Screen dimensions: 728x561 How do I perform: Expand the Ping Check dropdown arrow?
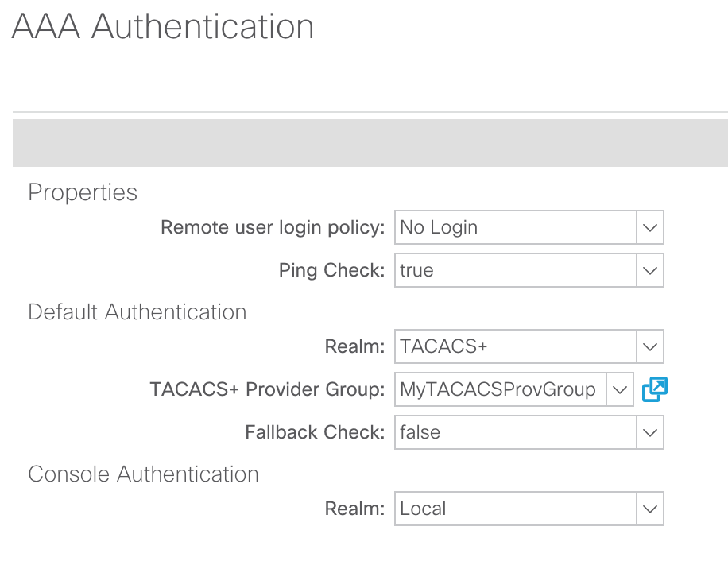coord(649,270)
